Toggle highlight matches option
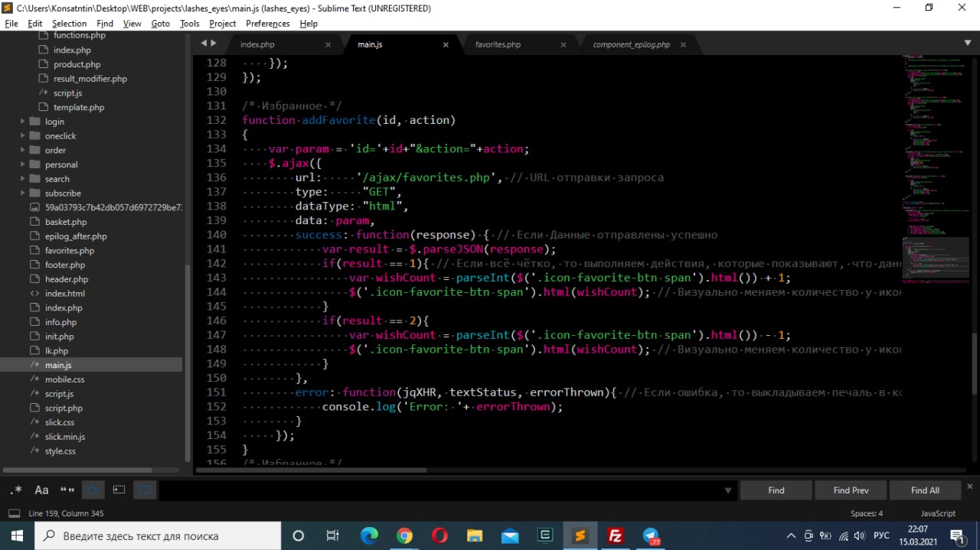 145,490
